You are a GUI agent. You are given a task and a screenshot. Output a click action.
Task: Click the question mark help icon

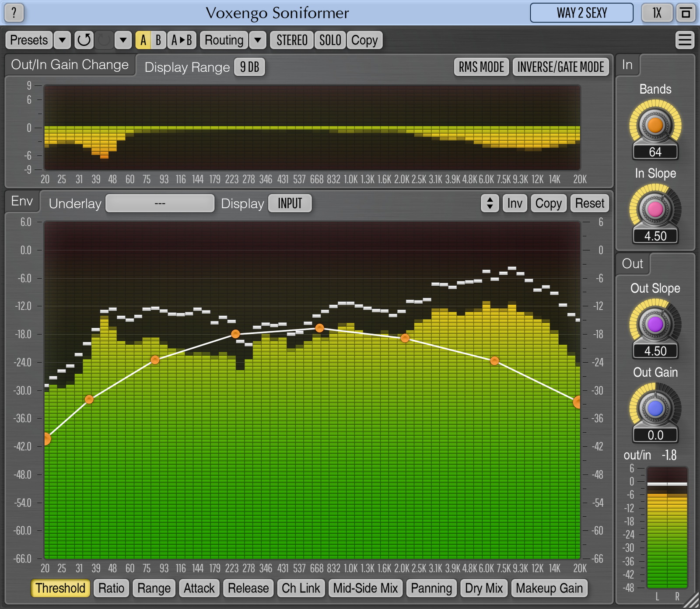click(14, 13)
